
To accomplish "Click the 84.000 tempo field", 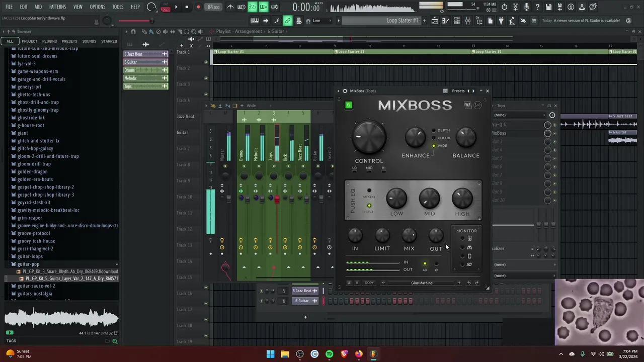I will tap(213, 7).
